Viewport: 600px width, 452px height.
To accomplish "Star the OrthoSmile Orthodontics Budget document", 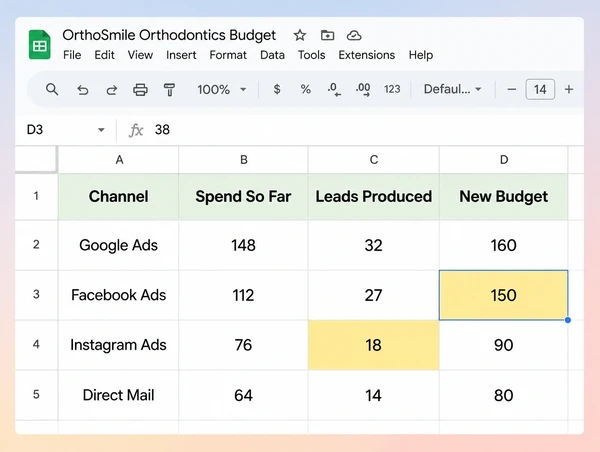I will click(300, 36).
